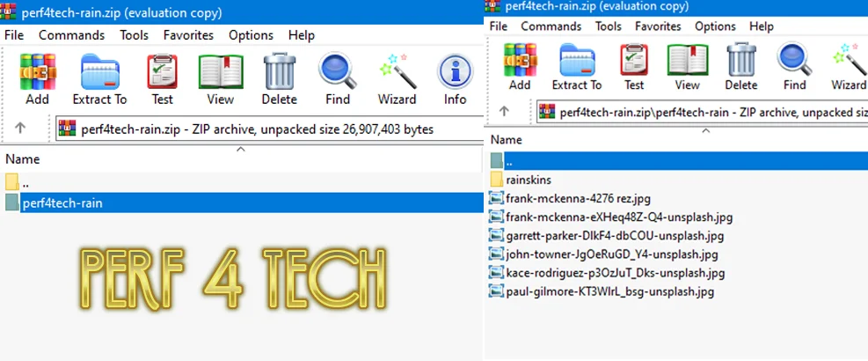This screenshot has height=361, width=868.
Task: Open Options menu in left window
Action: 251,35
